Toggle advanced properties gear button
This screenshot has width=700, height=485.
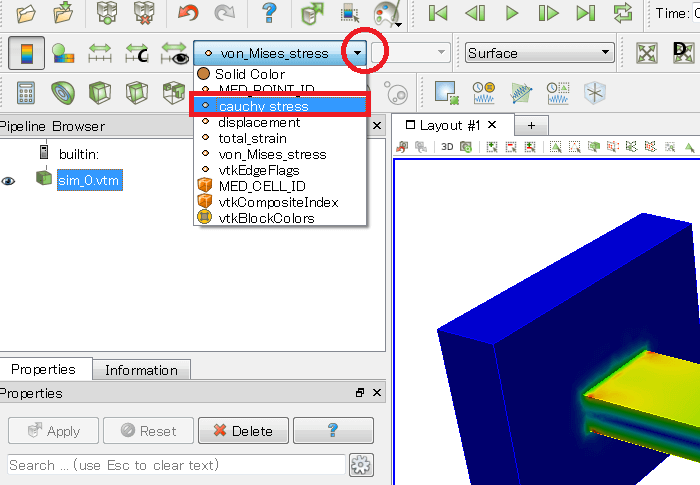coord(361,465)
